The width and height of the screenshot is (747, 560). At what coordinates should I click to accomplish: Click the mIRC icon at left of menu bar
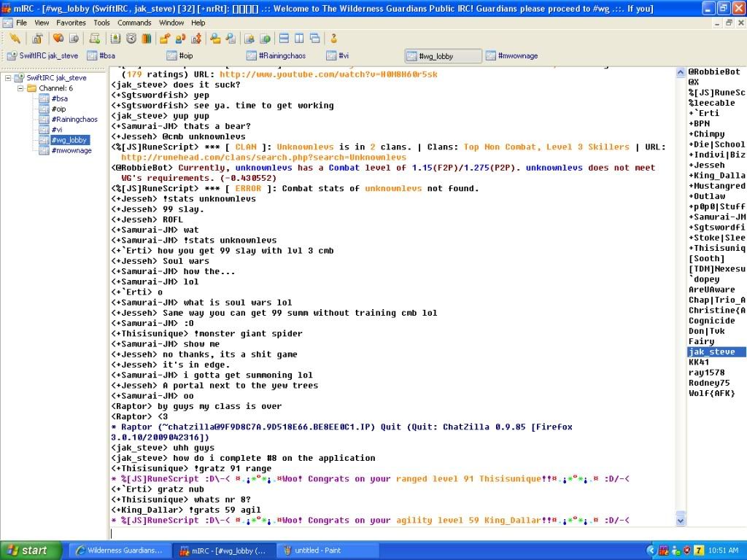click(7, 23)
